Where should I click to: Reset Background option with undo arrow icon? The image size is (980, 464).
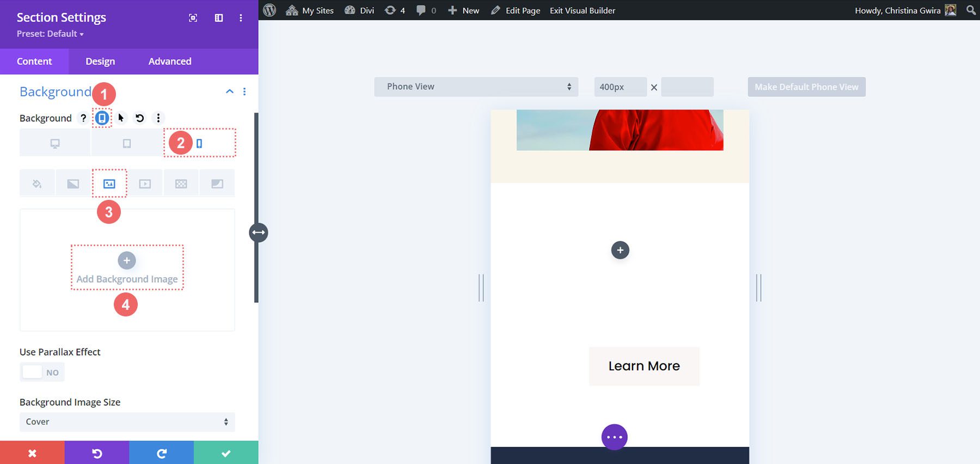point(139,118)
